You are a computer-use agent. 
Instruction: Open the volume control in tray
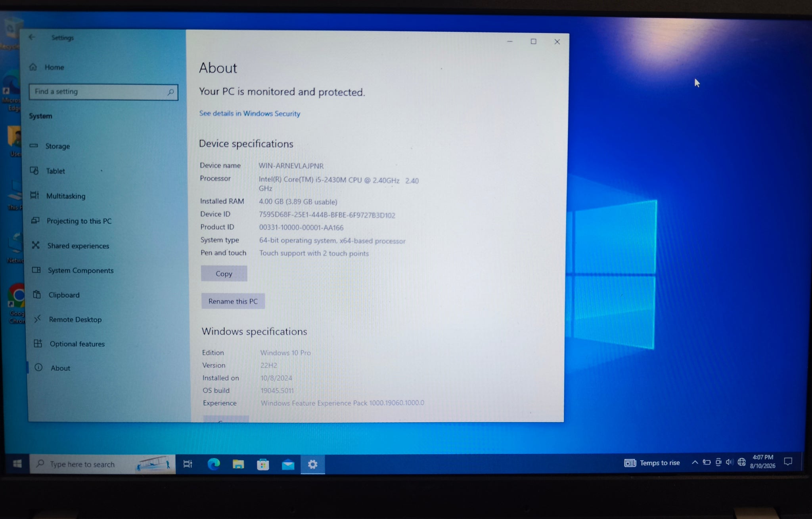[x=730, y=462]
